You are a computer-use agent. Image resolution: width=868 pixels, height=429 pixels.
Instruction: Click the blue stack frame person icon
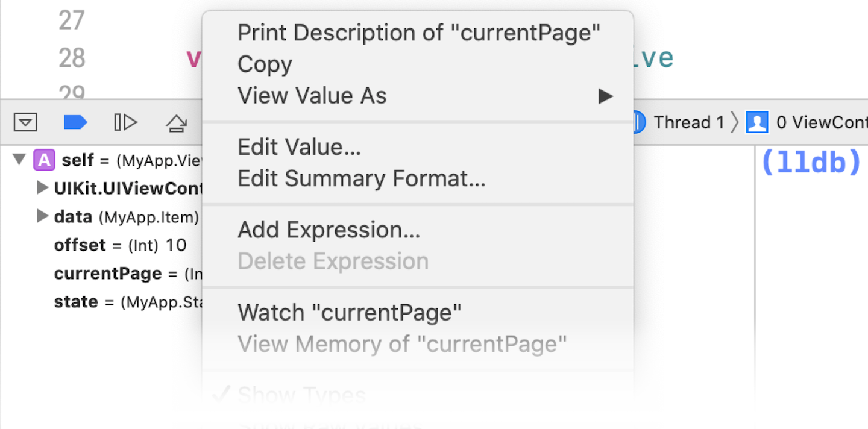coord(757,122)
